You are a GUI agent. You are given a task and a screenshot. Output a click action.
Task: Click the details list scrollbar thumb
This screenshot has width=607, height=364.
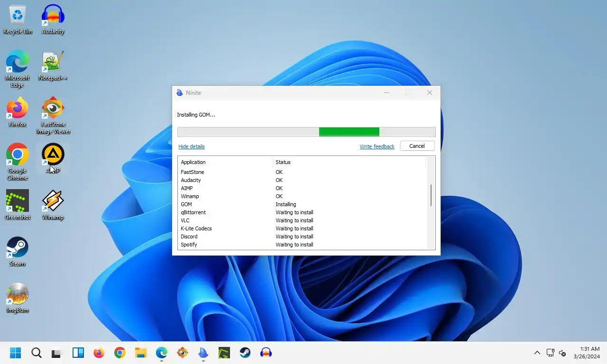tap(431, 195)
